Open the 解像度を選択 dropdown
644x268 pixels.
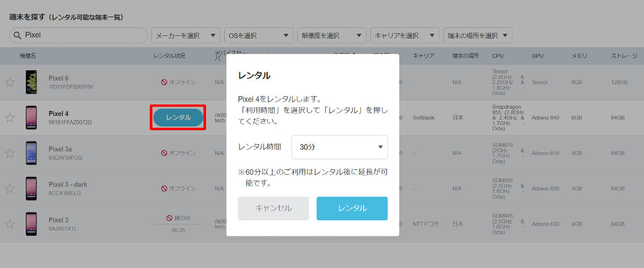click(332, 35)
